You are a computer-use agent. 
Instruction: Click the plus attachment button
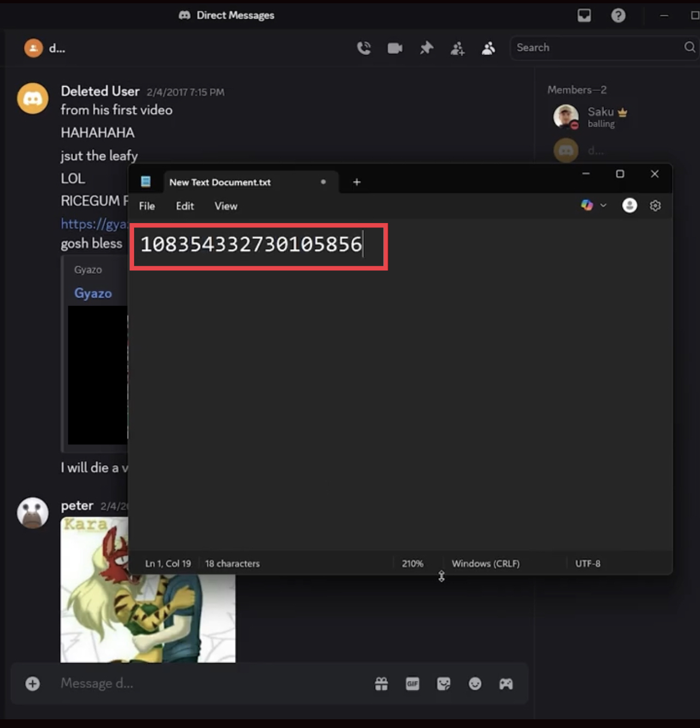[x=33, y=684]
